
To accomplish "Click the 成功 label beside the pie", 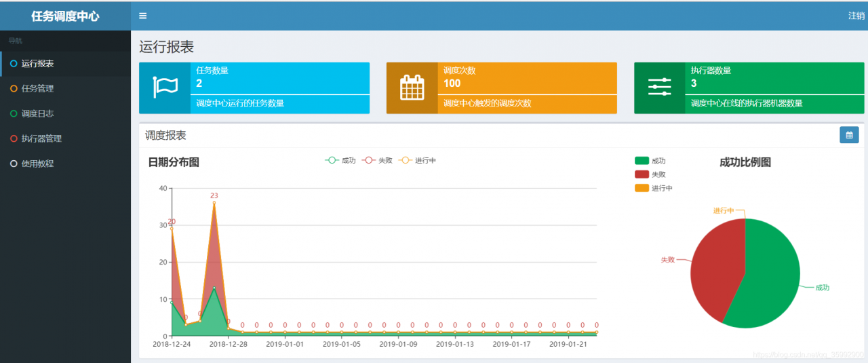I will [822, 288].
